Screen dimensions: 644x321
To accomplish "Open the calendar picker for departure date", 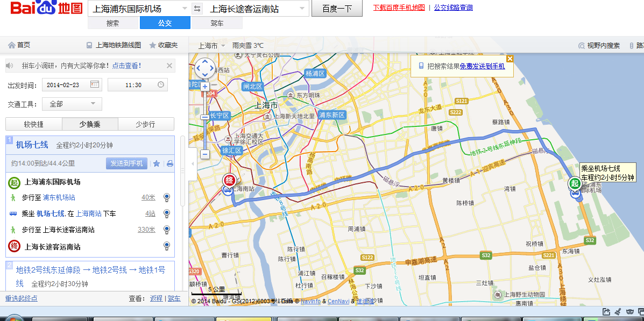I will (95, 84).
